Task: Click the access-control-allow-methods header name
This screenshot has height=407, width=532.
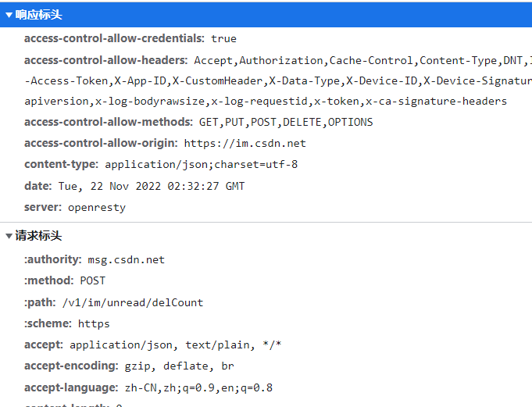Action: (x=108, y=122)
